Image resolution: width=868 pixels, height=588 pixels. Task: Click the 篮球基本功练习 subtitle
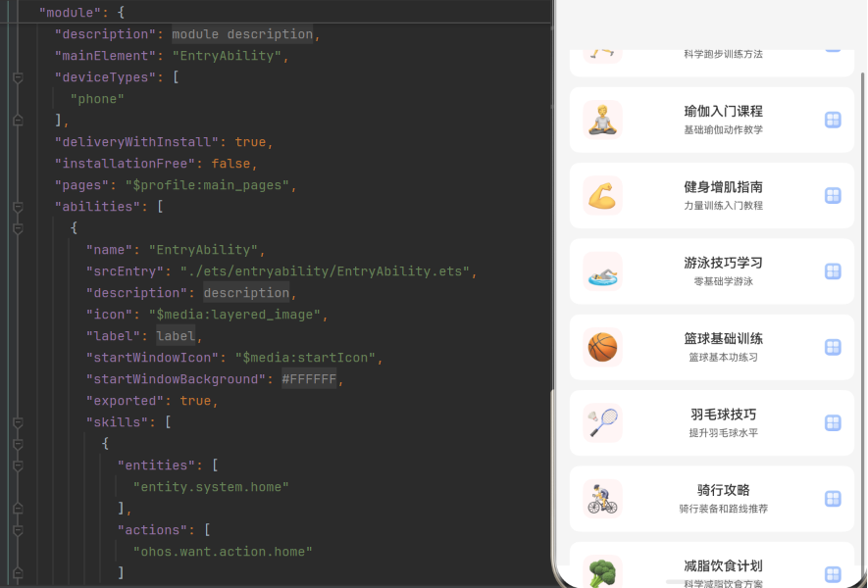coord(723,358)
